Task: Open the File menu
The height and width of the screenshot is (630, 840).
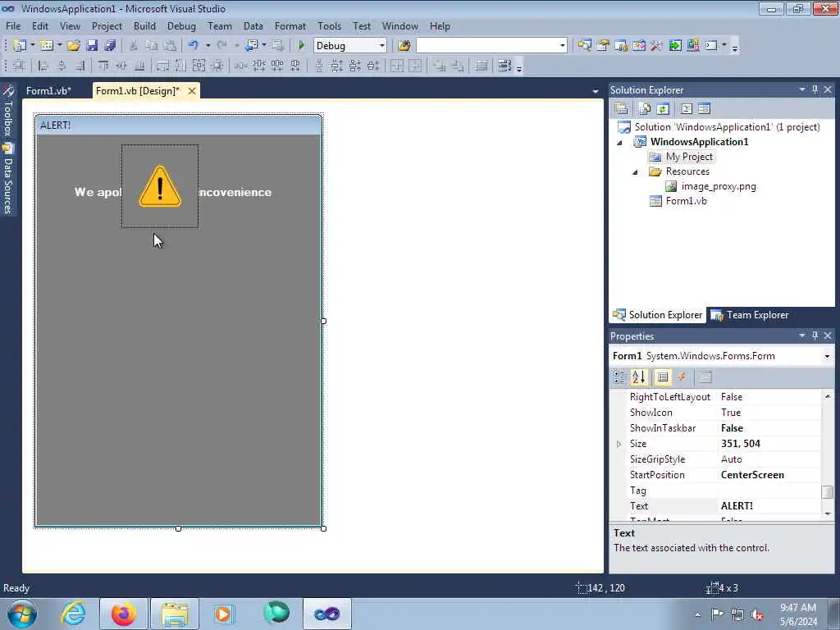Action: click(13, 25)
